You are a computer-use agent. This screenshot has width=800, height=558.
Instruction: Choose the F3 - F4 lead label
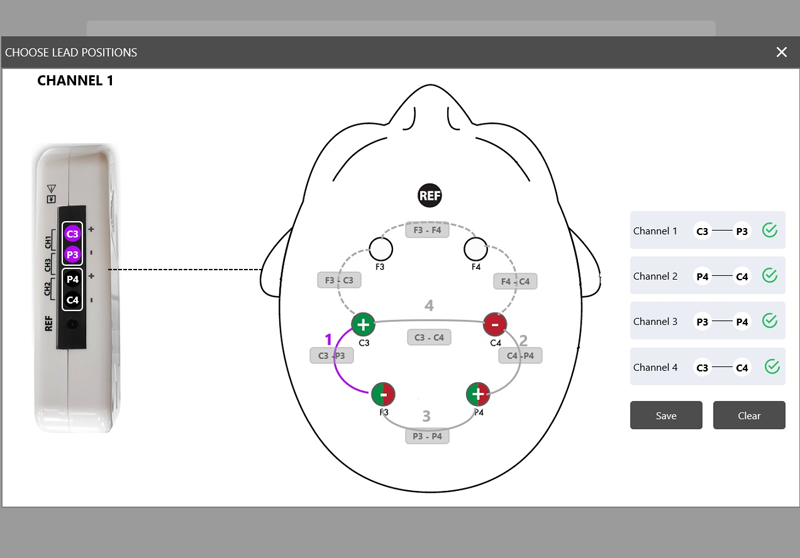tap(427, 230)
